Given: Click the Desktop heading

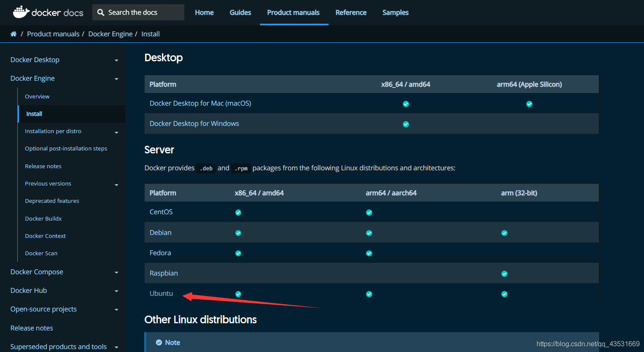Looking at the screenshot, I should [164, 57].
